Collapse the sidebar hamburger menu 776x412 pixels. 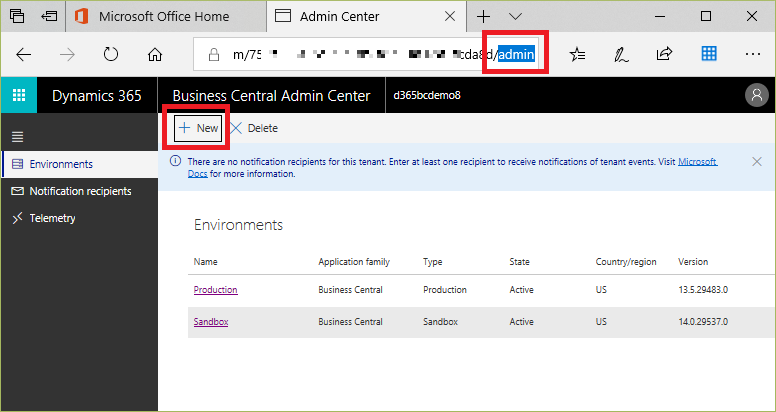pyautogui.click(x=17, y=137)
